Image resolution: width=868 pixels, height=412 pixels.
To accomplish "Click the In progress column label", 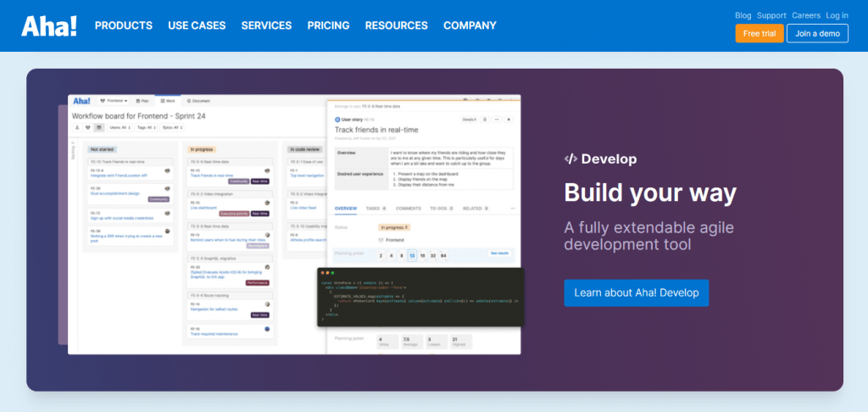I will pyautogui.click(x=202, y=149).
